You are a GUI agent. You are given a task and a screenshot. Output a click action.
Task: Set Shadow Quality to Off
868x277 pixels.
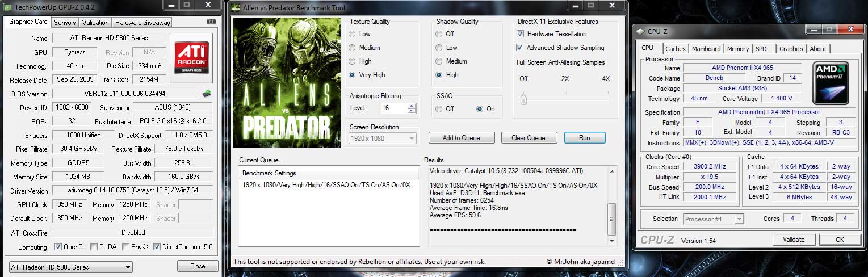[x=439, y=34]
